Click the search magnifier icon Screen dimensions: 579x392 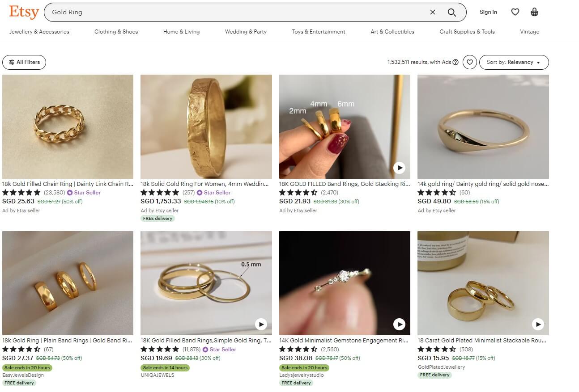pos(451,12)
